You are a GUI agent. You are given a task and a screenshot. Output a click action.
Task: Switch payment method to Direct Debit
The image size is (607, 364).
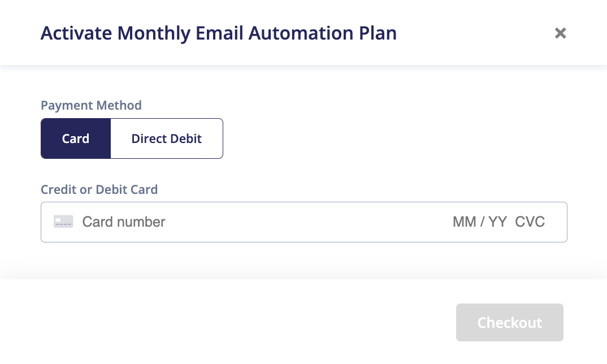tap(167, 138)
